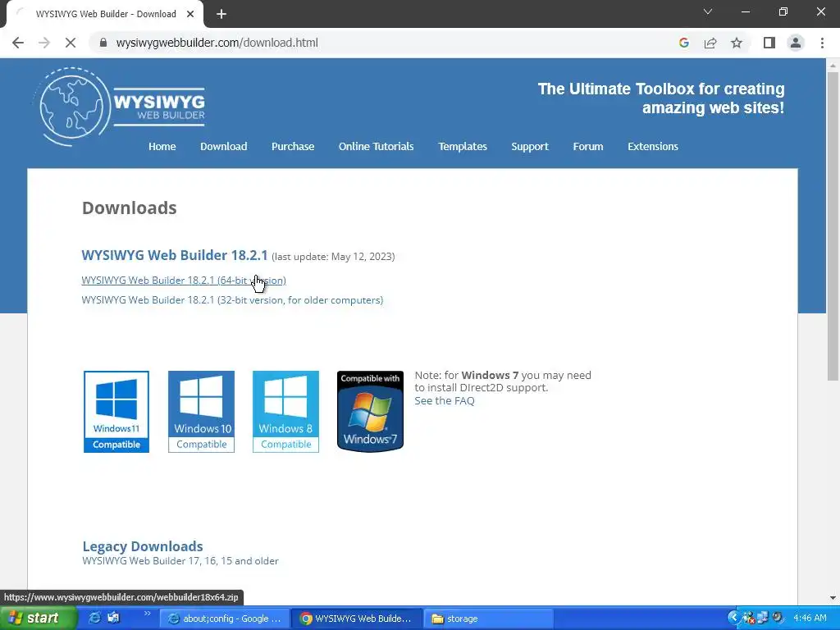The width and height of the screenshot is (840, 630).
Task: Click the scrollbar down arrow
Action: (833, 598)
